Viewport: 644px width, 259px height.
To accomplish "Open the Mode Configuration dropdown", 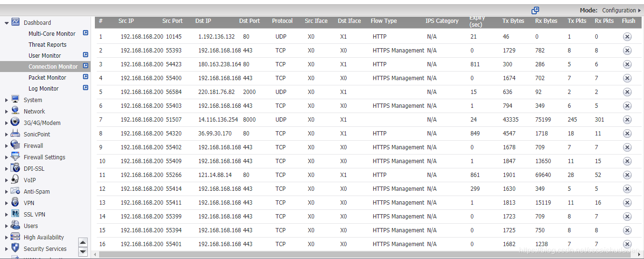I will 622,10.
